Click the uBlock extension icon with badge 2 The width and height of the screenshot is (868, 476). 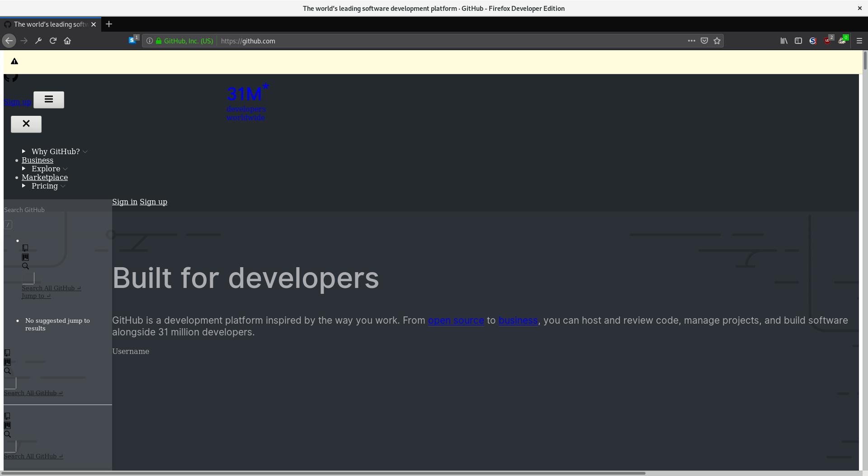point(828,40)
